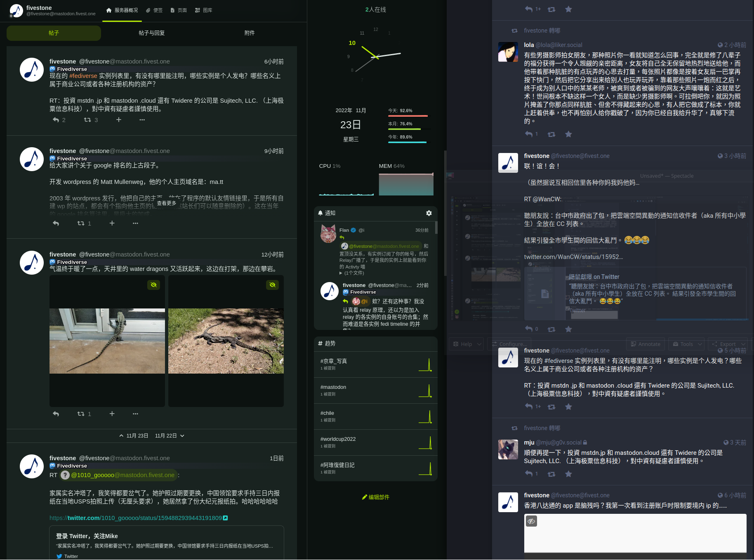Open #fediverse hashtag in first post
This screenshot has height=560, width=754.
tap(83, 76)
